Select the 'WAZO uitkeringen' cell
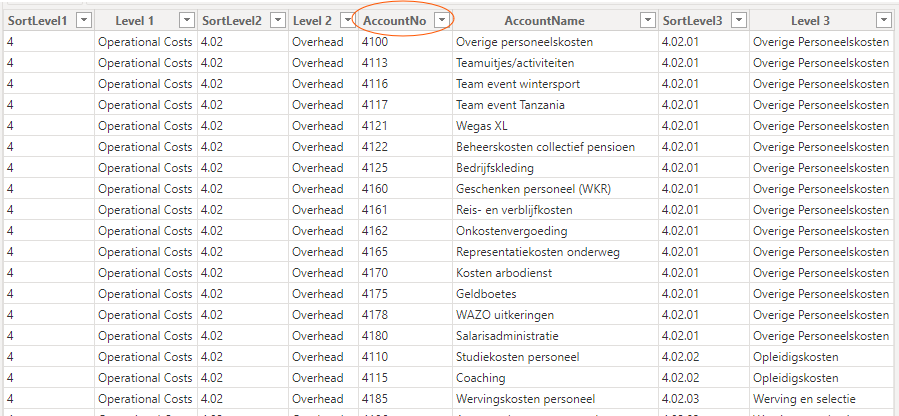This screenshot has height=416, width=899. click(x=555, y=315)
